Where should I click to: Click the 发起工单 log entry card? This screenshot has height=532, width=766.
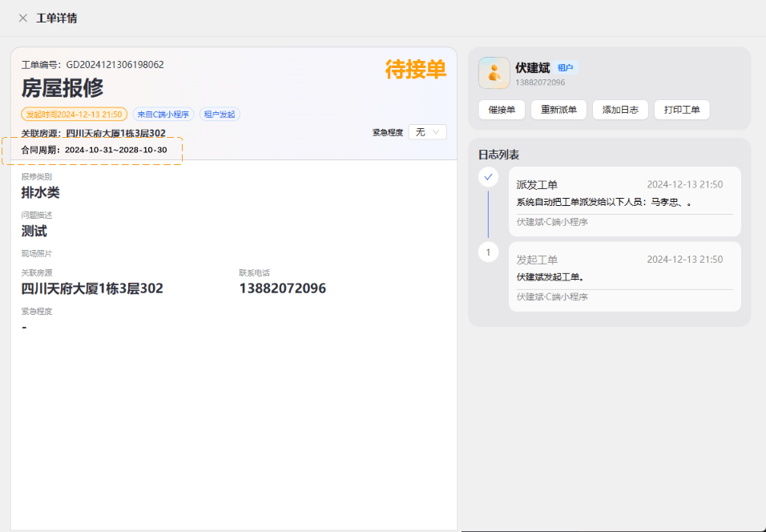pos(625,276)
